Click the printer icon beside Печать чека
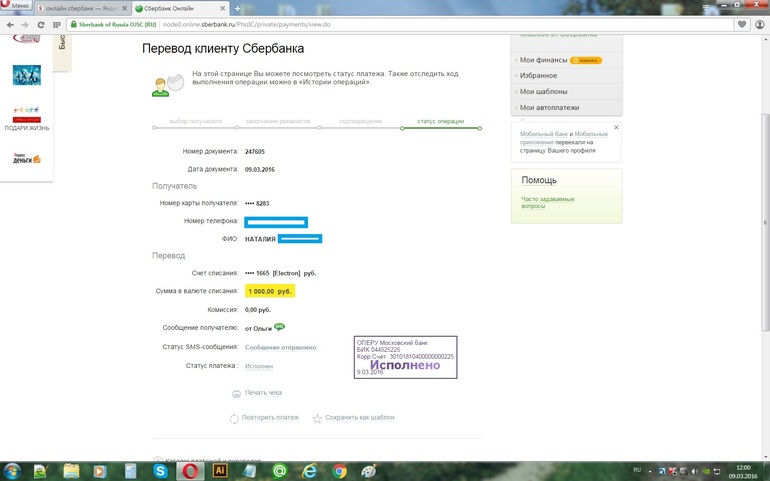The width and height of the screenshot is (770, 481). (236, 394)
